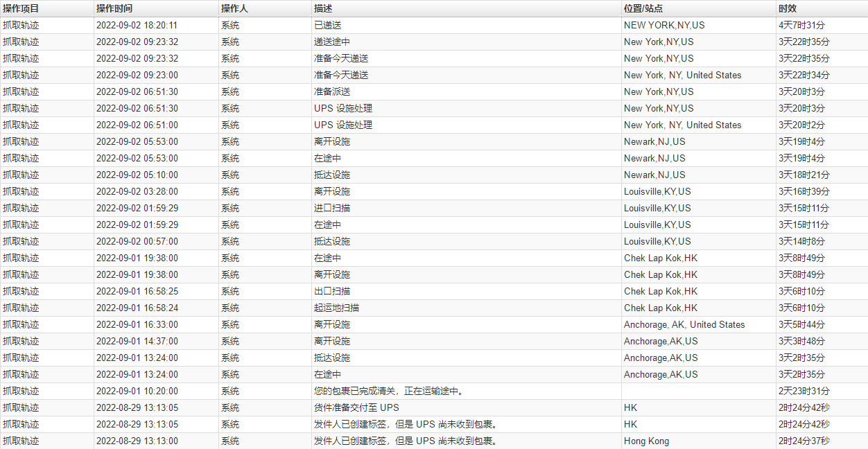This screenshot has width=868, height=449.
Task: Click the 2天23时31分 duration cell
Action: 804,391
